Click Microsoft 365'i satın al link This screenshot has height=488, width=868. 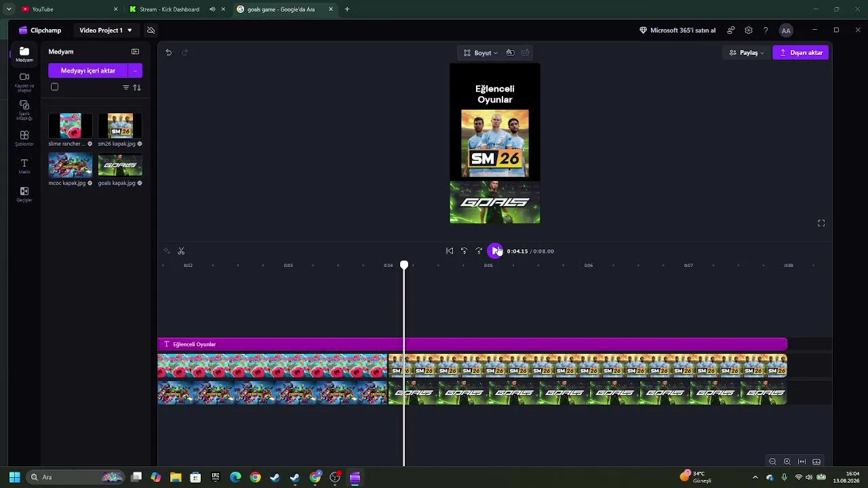click(677, 30)
